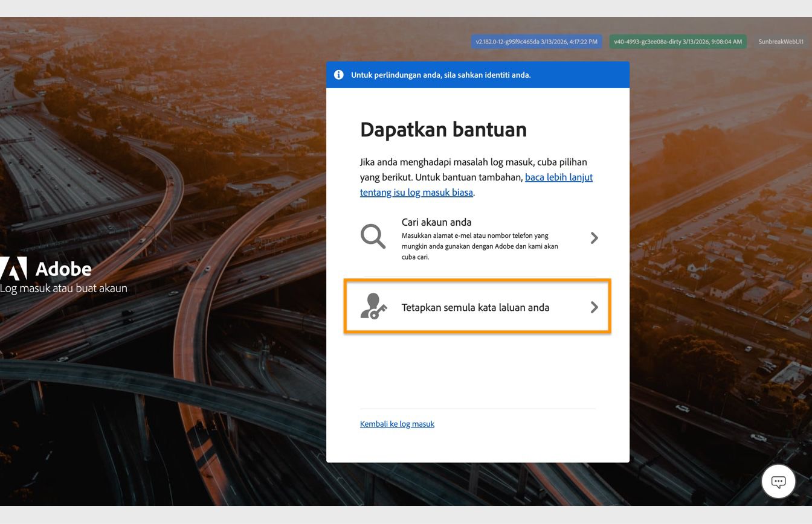Click the info icon on the blue banner
The image size is (812, 524).
coord(338,74)
